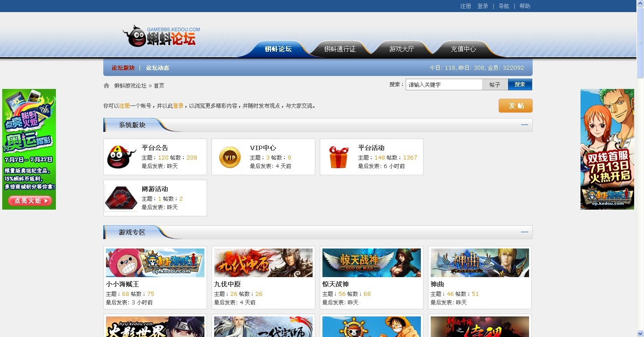Click the 神曲 forum title

pos(437,284)
